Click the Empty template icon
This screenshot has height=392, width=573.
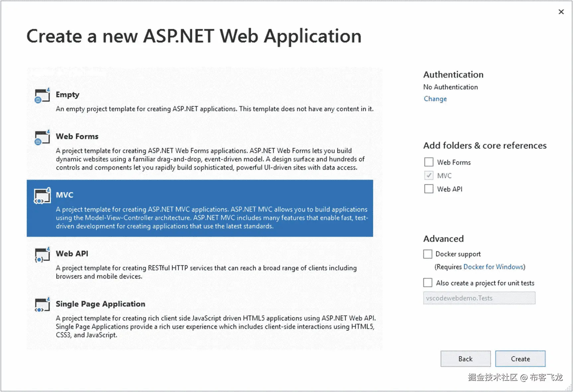(42, 96)
